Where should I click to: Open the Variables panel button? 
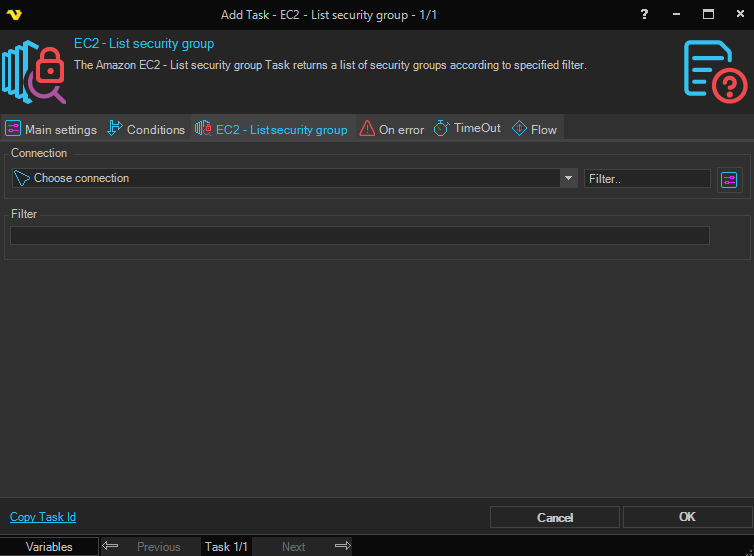(x=49, y=546)
